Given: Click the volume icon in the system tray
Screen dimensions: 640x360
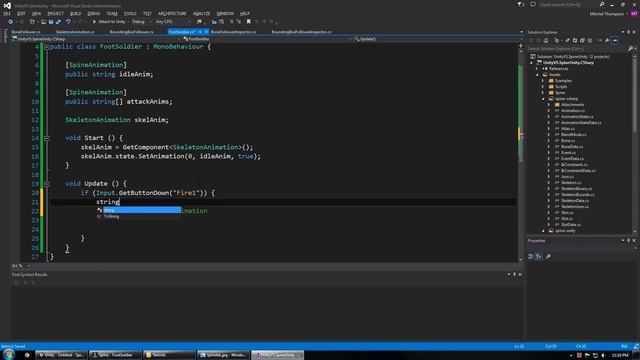Looking at the screenshot, I should tap(603, 356).
